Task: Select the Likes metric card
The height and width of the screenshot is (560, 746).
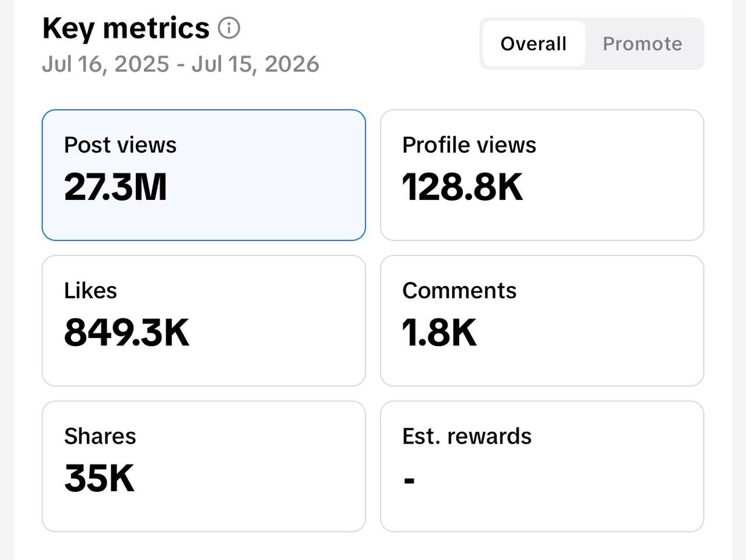Action: [x=204, y=320]
